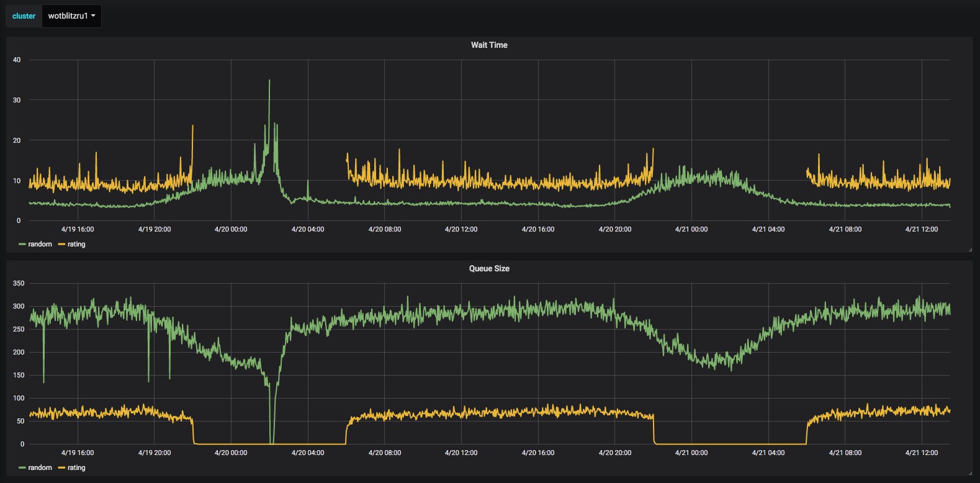980x483 pixels.
Task: Click the 4/20 20:00 label under Queue Size
Action: [615, 453]
